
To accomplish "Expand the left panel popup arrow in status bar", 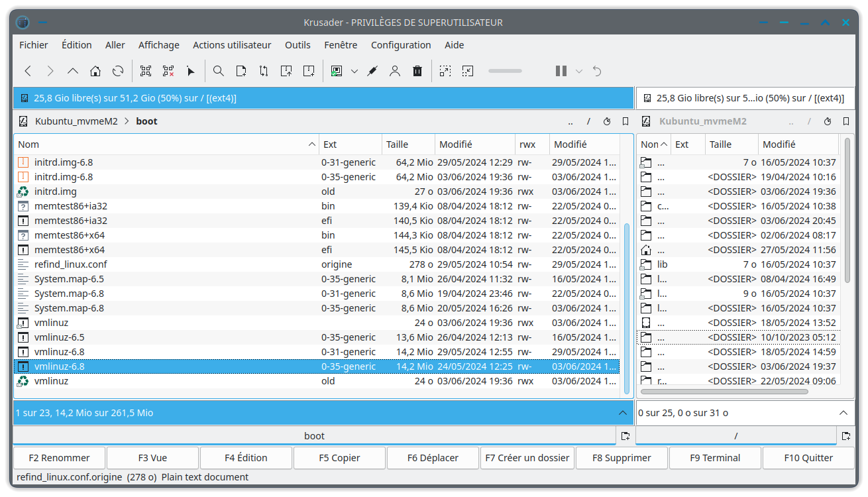I will click(x=622, y=413).
